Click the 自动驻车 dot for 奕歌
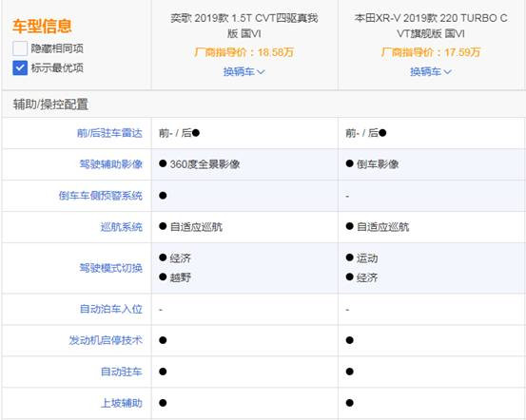The height and width of the screenshot is (420, 526). pos(163,372)
